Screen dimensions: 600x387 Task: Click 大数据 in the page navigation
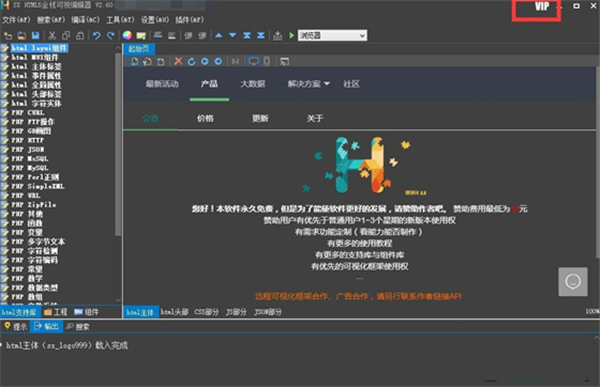coord(253,84)
